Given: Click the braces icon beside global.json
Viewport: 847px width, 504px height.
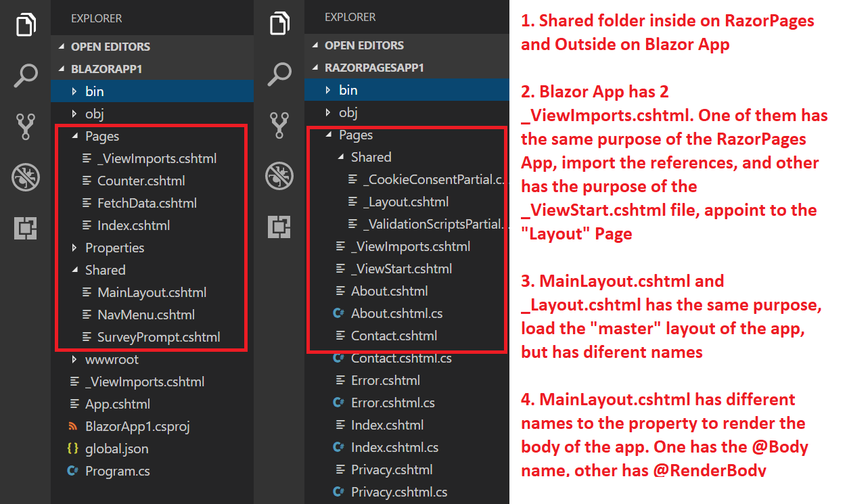Looking at the screenshot, I should coord(72,449).
